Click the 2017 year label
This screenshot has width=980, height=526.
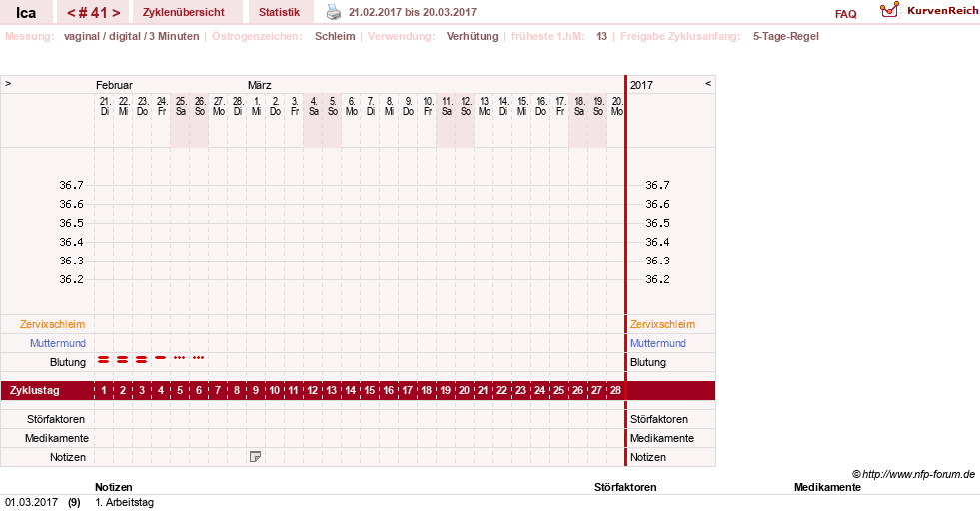point(641,85)
